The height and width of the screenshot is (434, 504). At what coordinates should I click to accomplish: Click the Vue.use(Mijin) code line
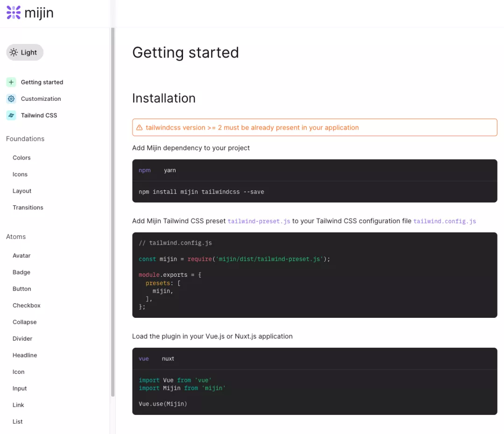pos(163,404)
